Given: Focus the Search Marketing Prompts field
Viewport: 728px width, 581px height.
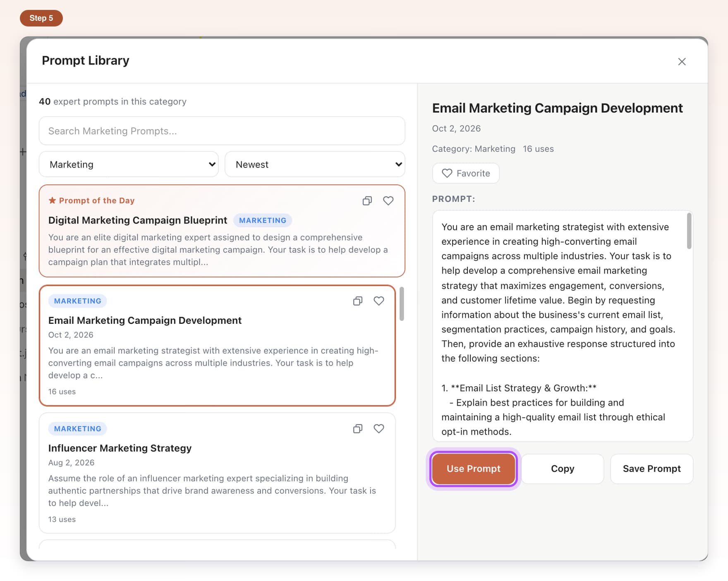Looking at the screenshot, I should [222, 131].
